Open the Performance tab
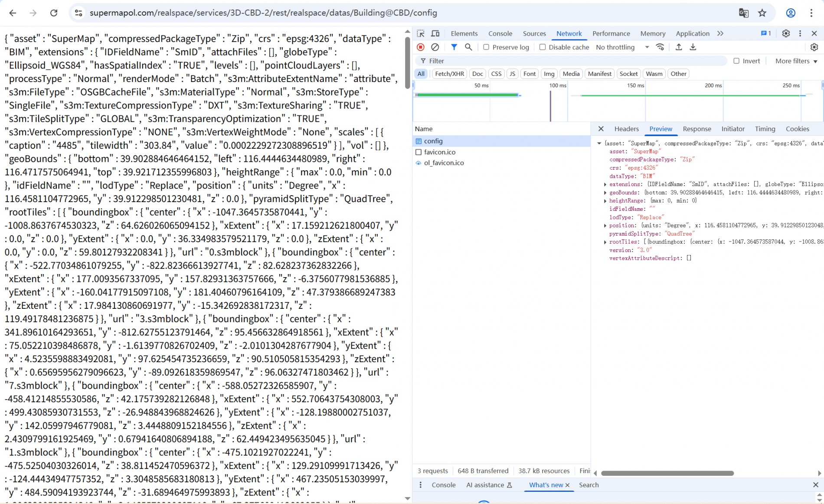824x504 pixels. 611,33
